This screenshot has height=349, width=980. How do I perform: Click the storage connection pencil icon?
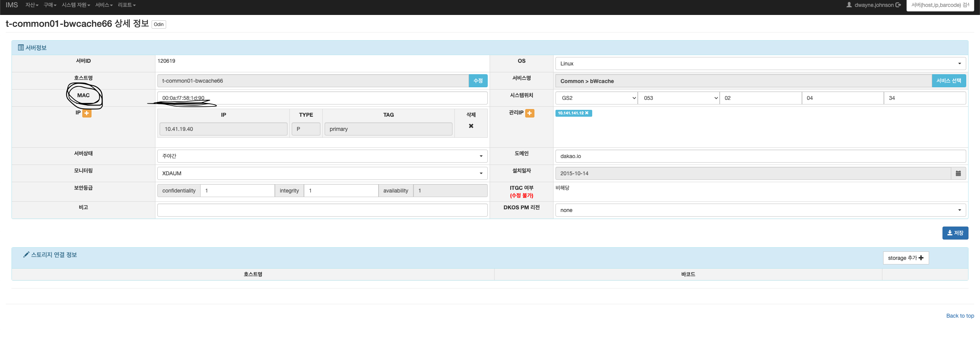point(26,254)
